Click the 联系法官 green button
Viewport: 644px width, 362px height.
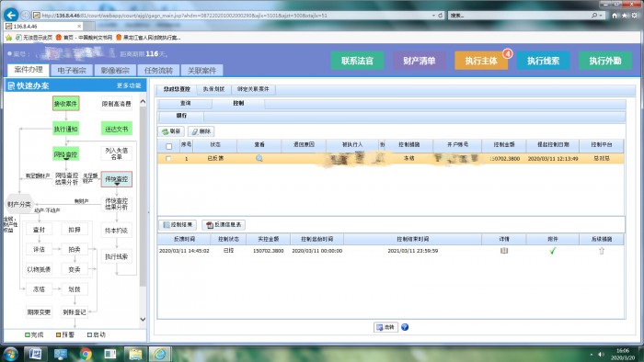pos(357,61)
